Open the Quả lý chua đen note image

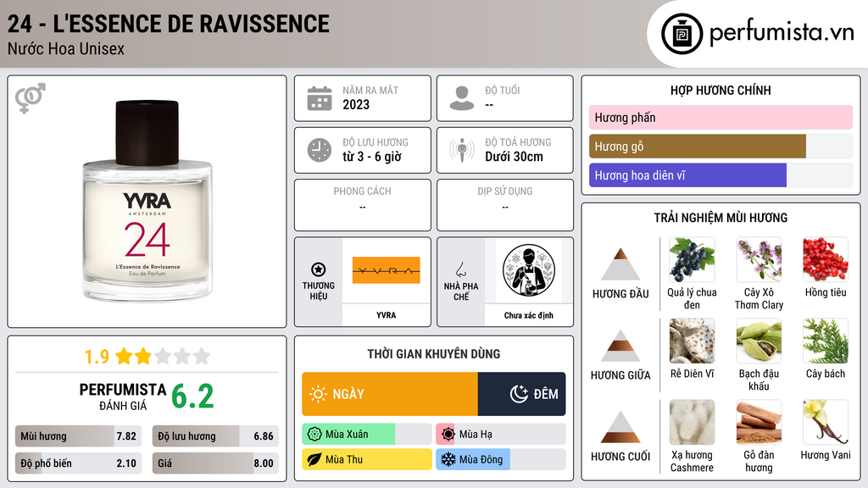coord(692,260)
